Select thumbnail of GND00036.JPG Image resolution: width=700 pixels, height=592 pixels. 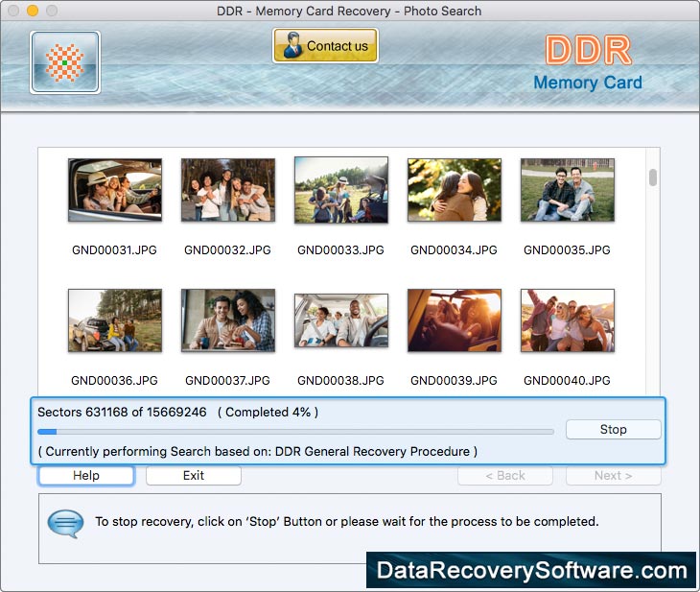[115, 320]
